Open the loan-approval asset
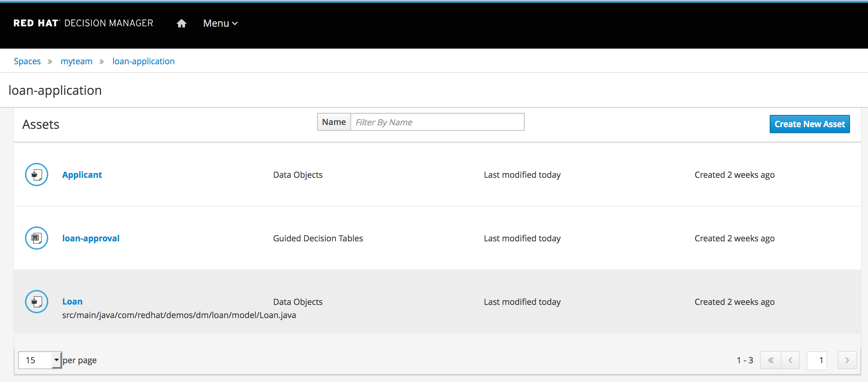Image resolution: width=868 pixels, height=382 pixels. click(x=91, y=238)
